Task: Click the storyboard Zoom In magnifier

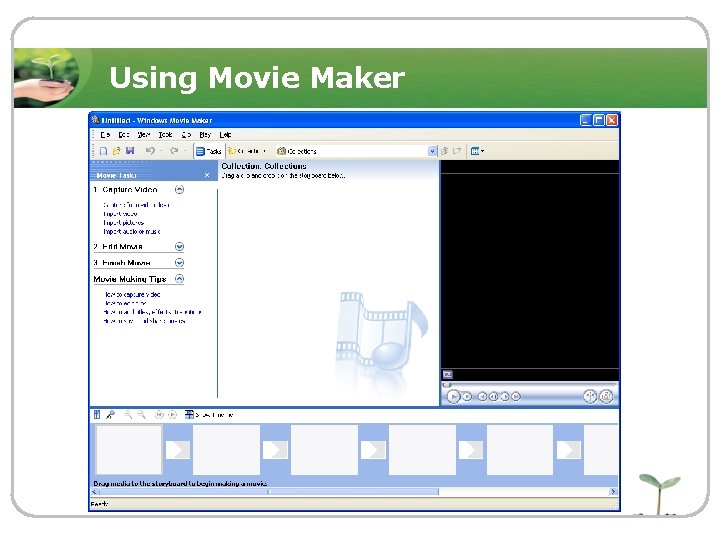Action: click(x=128, y=415)
